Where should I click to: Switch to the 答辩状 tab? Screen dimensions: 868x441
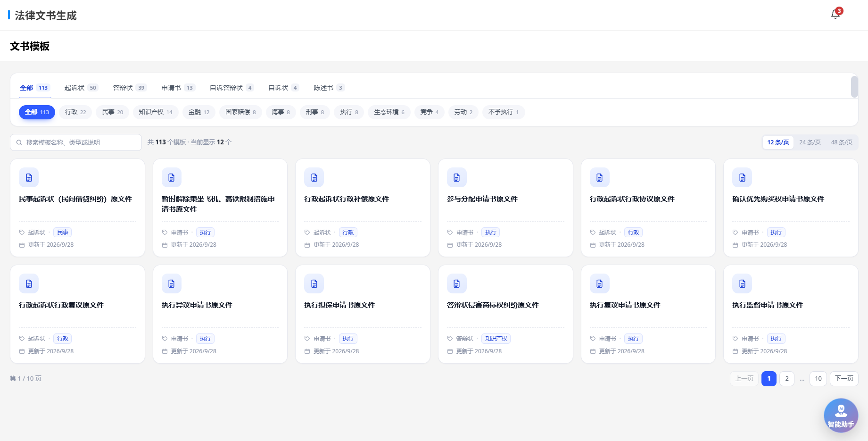130,88
